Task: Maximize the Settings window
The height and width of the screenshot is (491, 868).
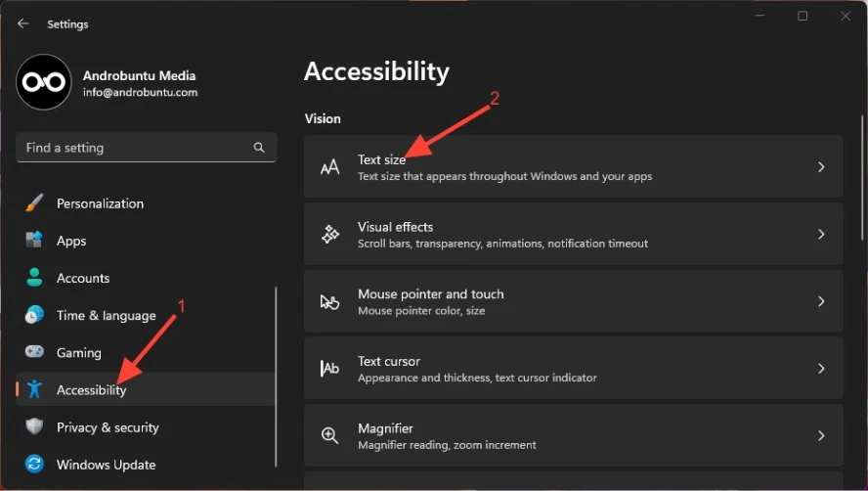Action: 803,16
